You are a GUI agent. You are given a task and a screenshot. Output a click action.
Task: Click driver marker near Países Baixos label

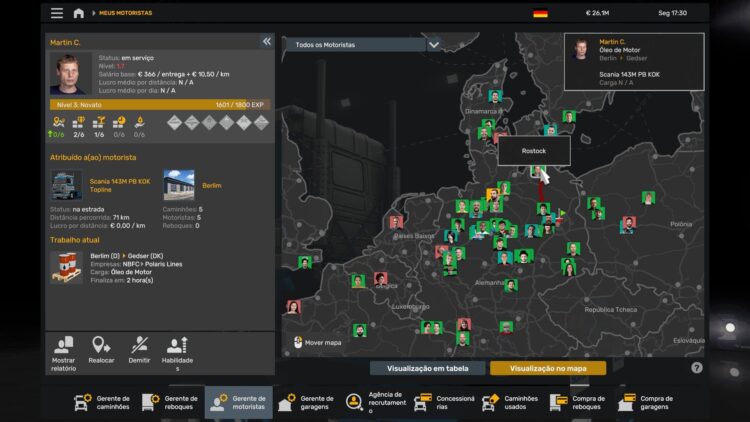(396, 222)
